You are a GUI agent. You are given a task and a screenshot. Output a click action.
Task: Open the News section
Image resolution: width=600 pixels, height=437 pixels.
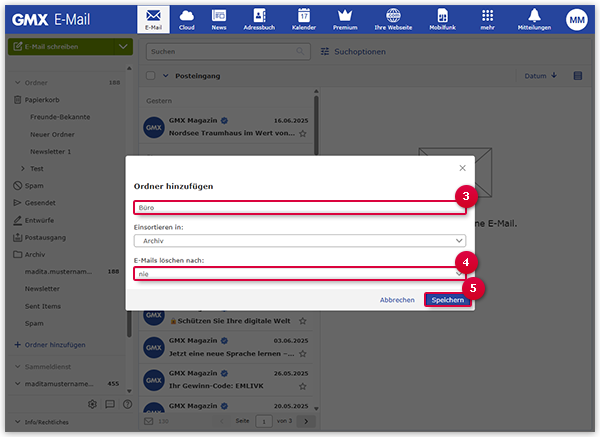point(219,20)
